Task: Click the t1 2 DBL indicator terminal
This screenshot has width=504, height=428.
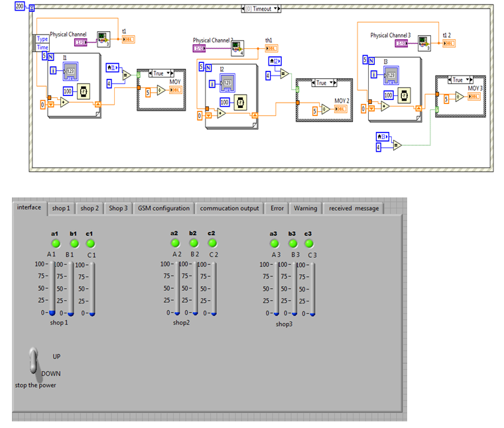Action: click(x=449, y=43)
